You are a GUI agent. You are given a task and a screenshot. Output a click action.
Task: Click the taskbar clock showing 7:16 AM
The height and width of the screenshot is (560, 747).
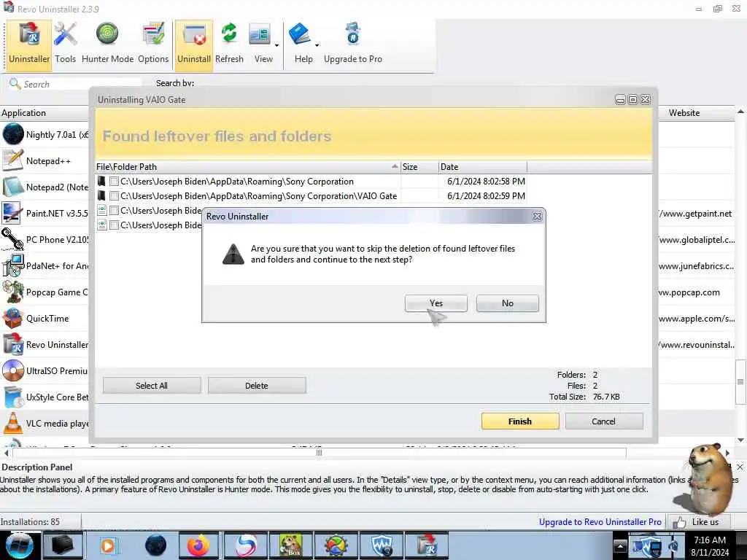(x=710, y=545)
